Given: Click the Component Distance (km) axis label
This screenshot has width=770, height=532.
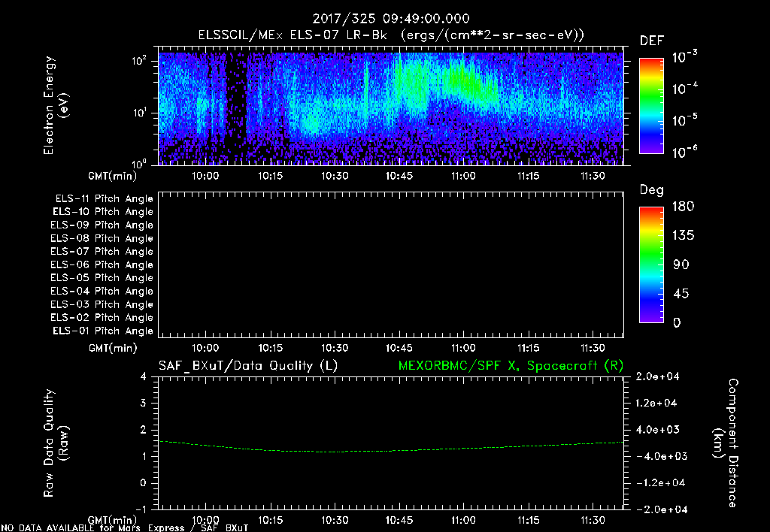Looking at the screenshot, I should click(x=726, y=443).
